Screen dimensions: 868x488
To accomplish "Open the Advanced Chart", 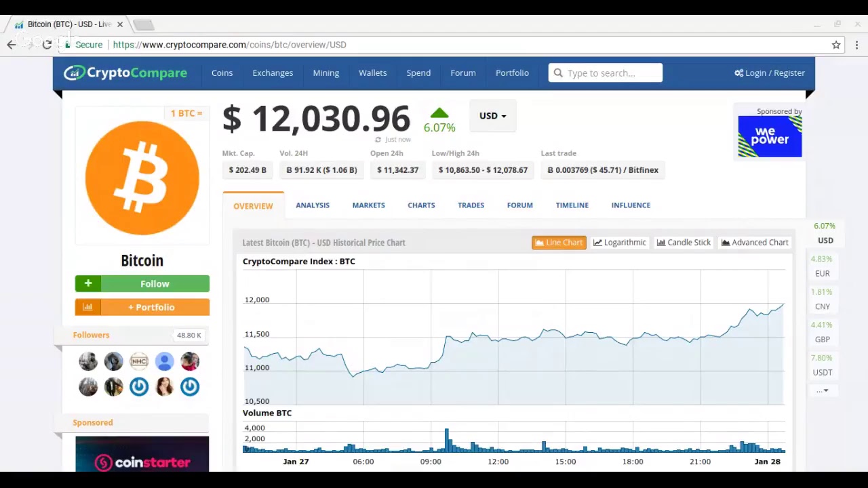I will [755, 243].
